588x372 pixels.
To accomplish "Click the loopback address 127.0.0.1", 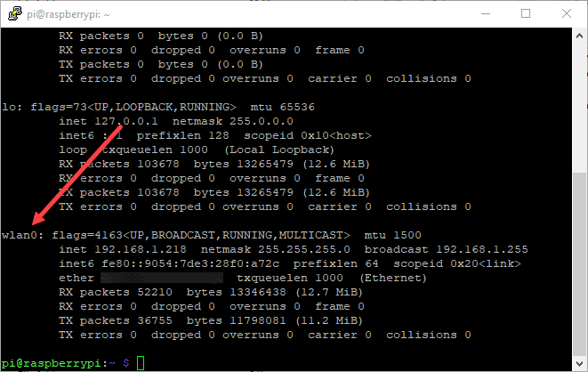I will [x=126, y=122].
